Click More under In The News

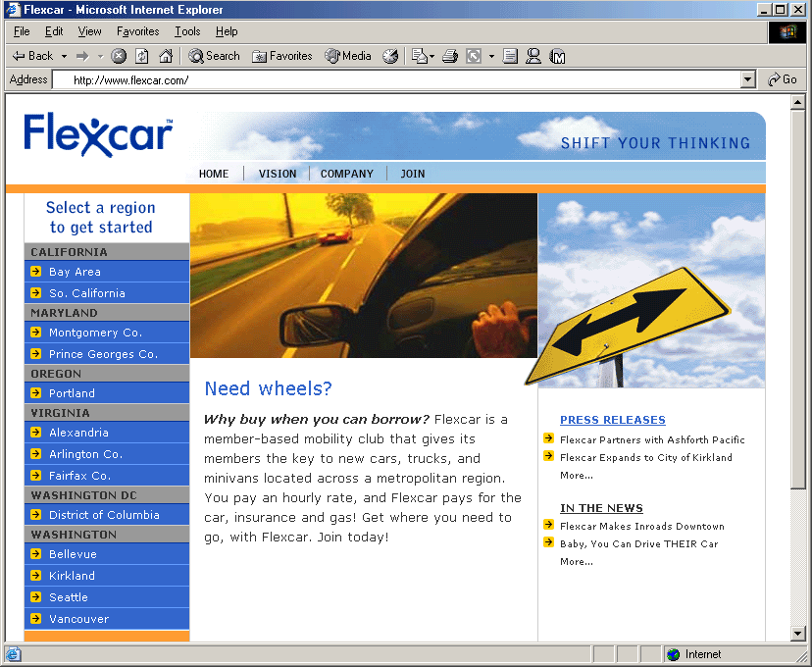point(577,561)
